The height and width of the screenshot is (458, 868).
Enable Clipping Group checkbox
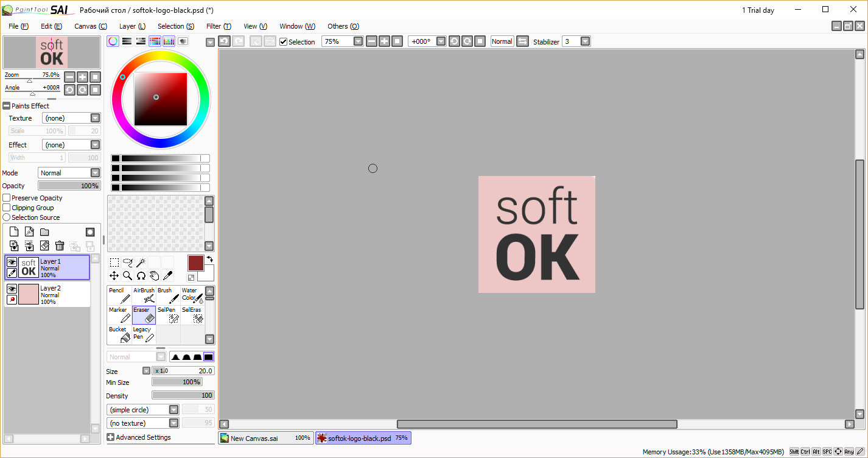click(7, 208)
